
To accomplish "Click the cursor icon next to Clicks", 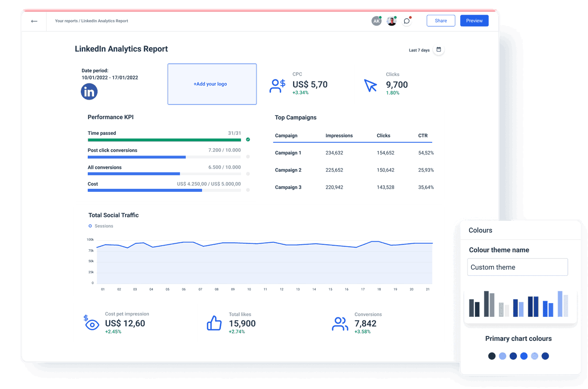I will coord(371,84).
